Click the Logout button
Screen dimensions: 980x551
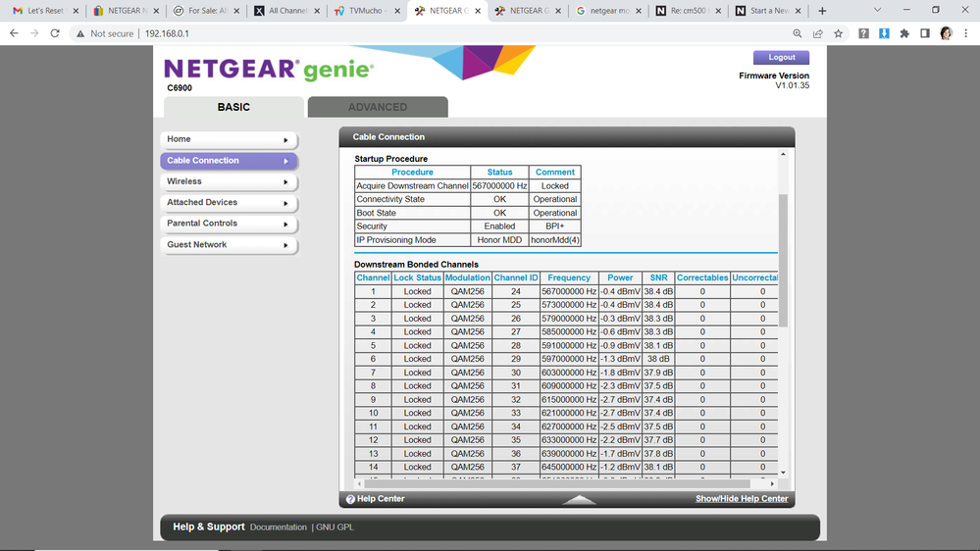click(781, 58)
